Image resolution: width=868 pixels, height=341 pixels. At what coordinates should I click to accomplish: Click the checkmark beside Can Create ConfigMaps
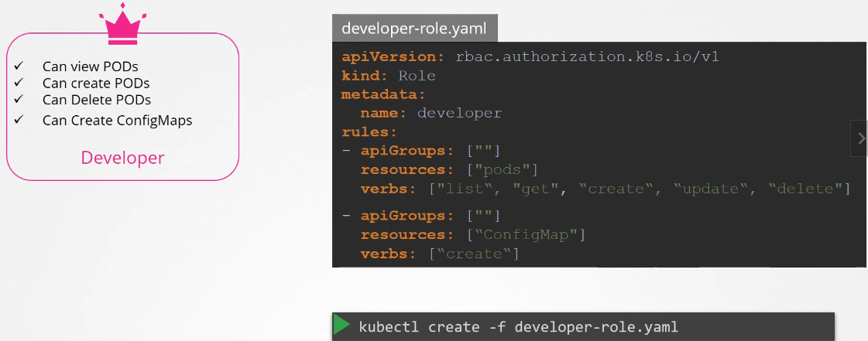[x=19, y=120]
